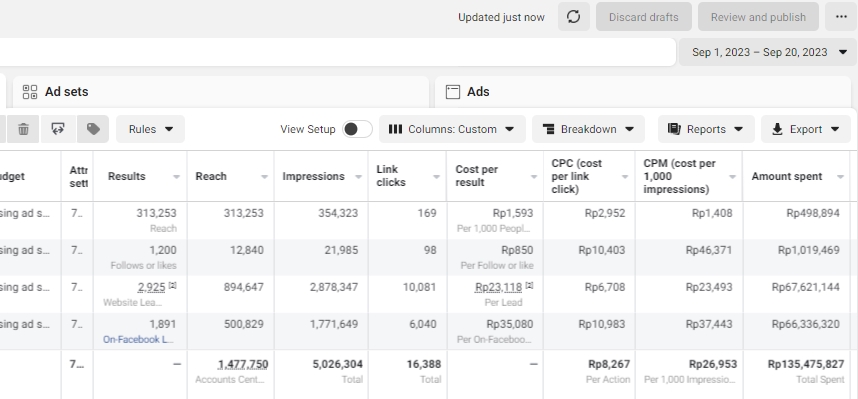
Task: Open the Amount spent column arrow
Action: coord(840,177)
